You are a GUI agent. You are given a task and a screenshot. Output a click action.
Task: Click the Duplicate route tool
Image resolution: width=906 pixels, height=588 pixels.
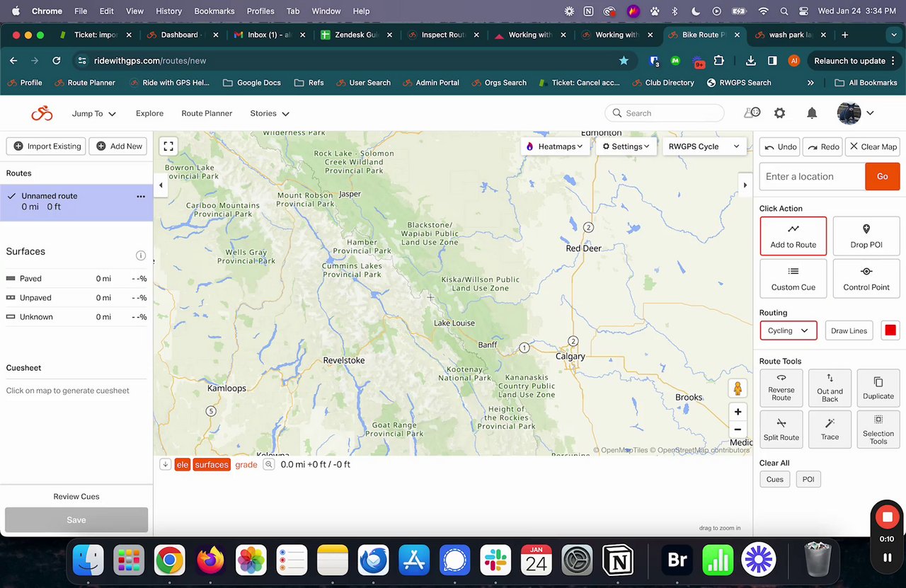coord(878,388)
